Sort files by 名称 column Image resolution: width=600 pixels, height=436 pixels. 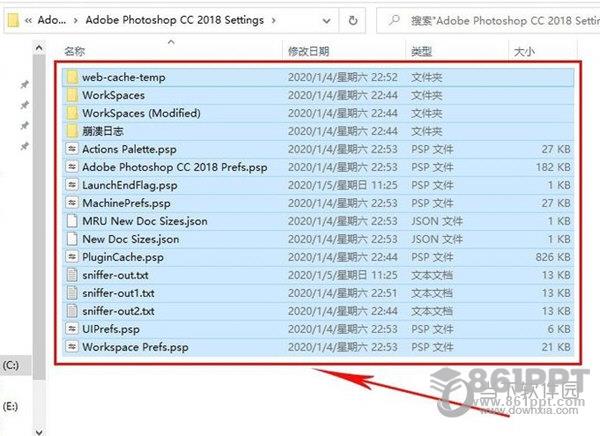[75, 51]
